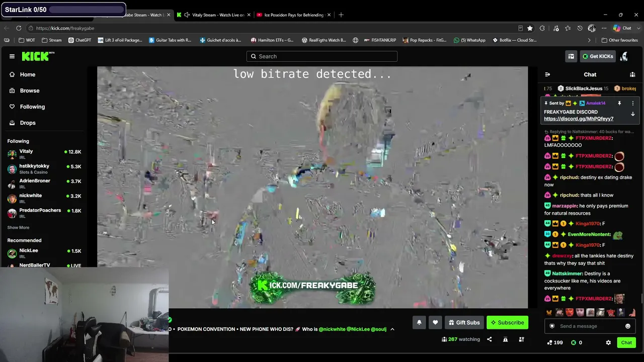Open the theatre mode layout icon

pos(571,56)
